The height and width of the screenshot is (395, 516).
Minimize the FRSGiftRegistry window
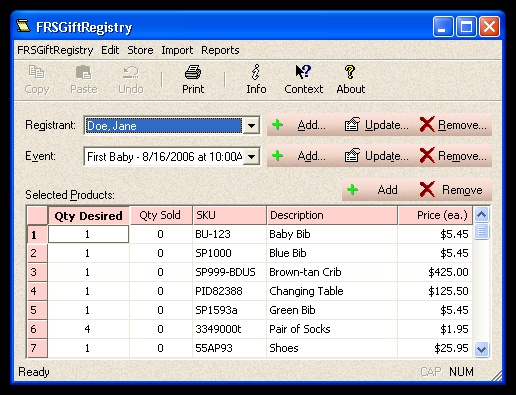click(x=443, y=26)
